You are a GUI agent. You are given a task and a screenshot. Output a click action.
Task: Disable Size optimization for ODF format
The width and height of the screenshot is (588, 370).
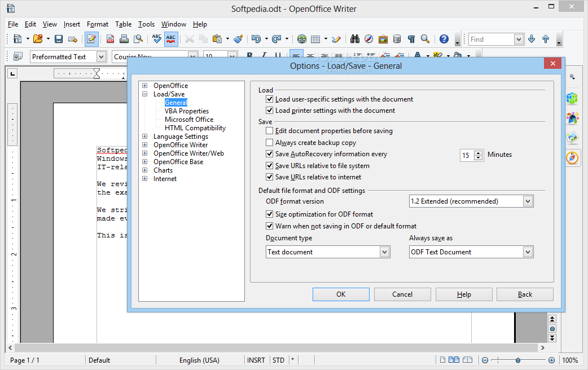click(269, 214)
